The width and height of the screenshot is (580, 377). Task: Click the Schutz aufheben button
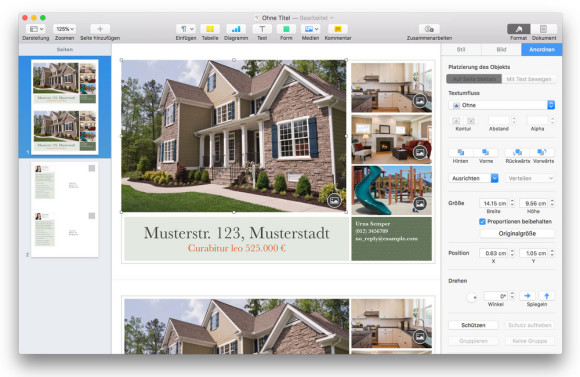click(x=529, y=325)
